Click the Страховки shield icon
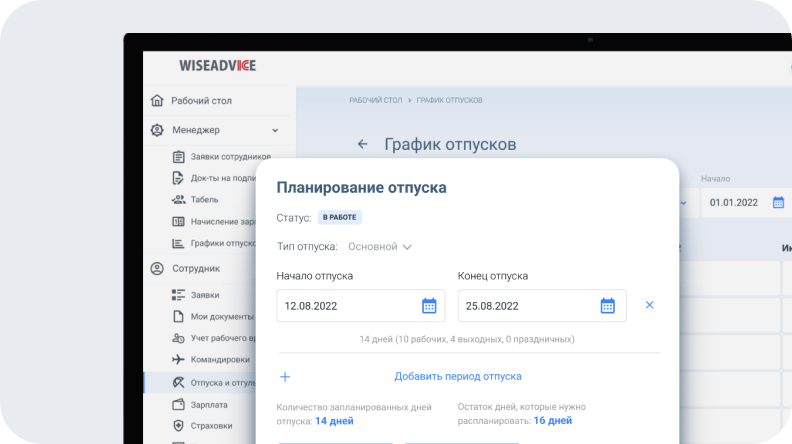The image size is (792, 444). [178, 426]
